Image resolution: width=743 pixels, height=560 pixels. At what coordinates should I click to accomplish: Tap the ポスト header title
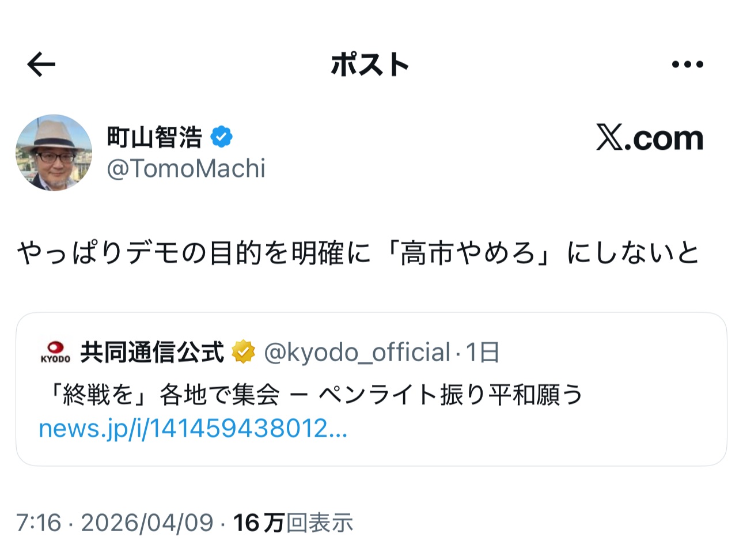point(370,64)
